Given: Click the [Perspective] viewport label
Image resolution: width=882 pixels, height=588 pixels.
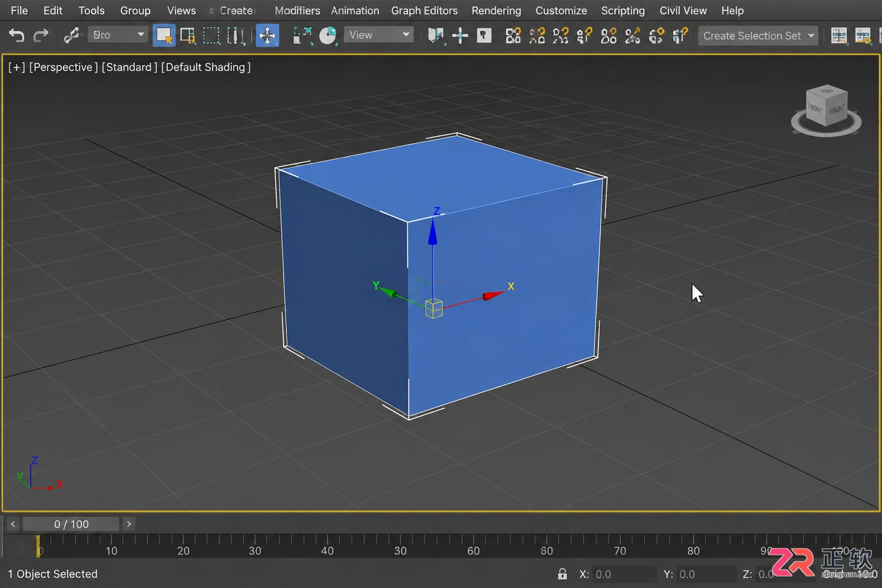Looking at the screenshot, I should 64,67.
